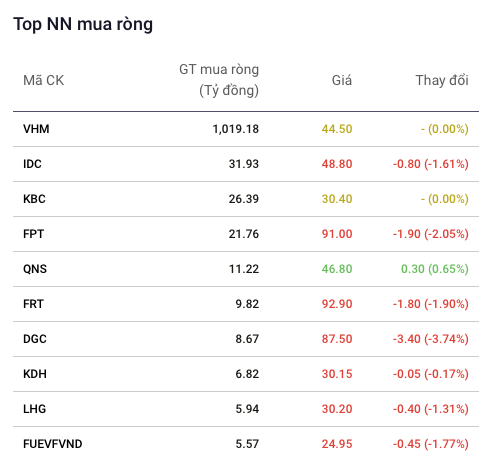Select the 1,019.18 net buy value
The height and width of the screenshot is (464, 488).
(236, 129)
